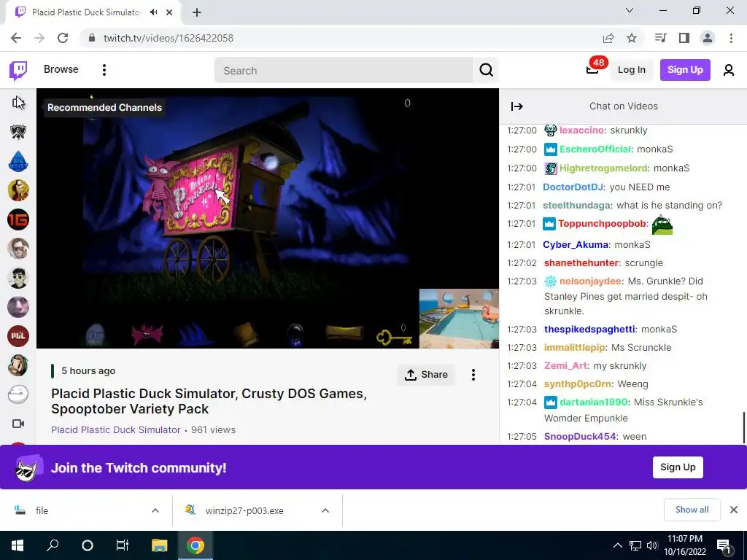Open the monkey avatar channel in sidebar
This screenshot has width=747, height=560.
pos(18,365)
